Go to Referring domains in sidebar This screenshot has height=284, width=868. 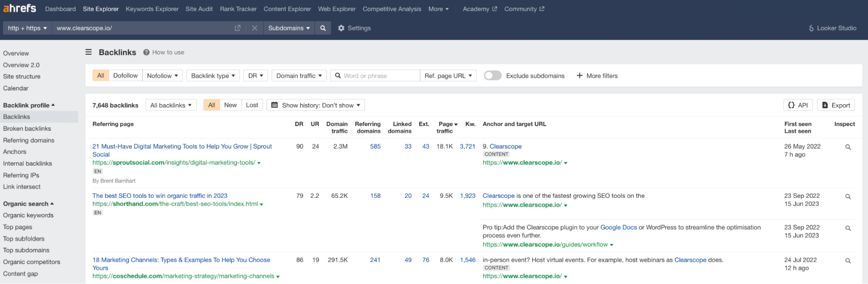click(29, 140)
